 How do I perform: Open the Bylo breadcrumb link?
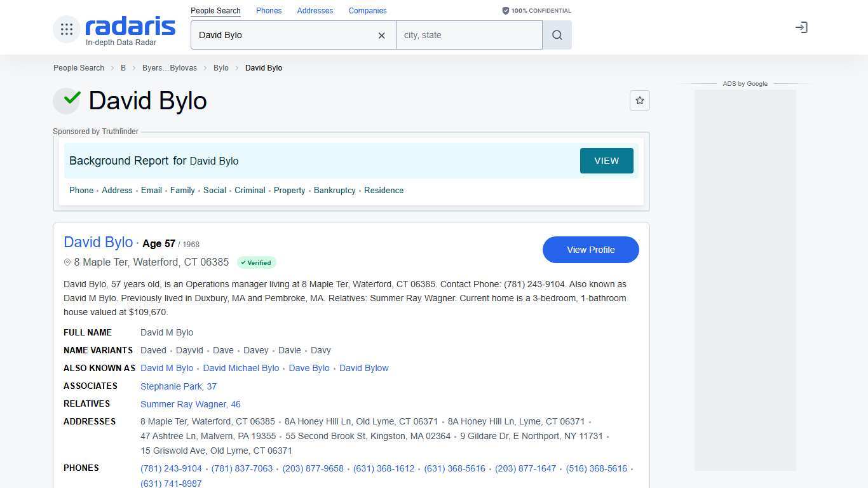point(220,68)
